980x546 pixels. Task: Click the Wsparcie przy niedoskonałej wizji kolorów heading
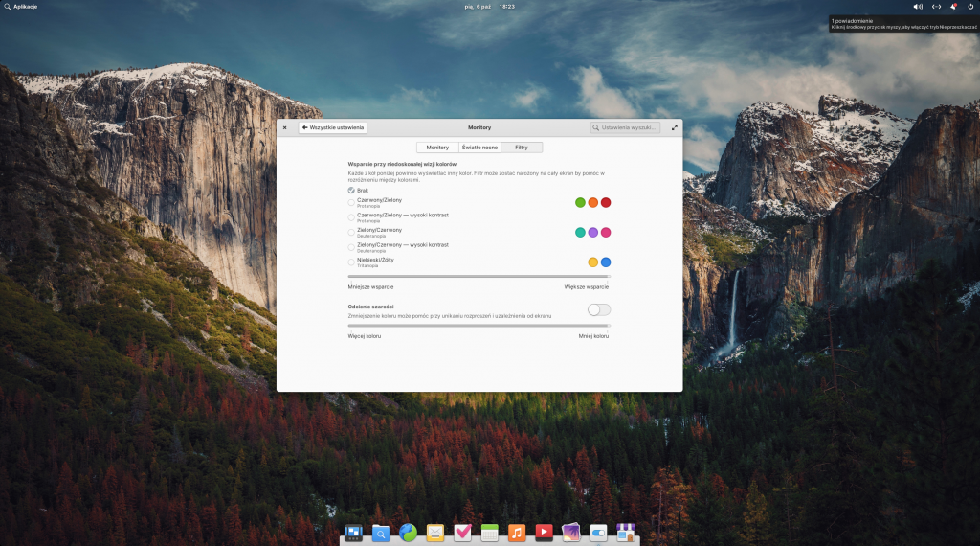coord(402,164)
